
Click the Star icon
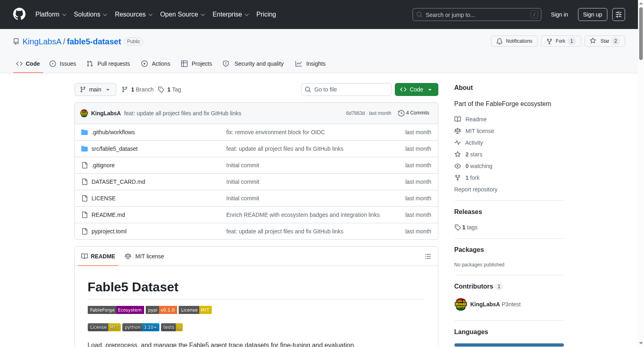[x=593, y=41]
